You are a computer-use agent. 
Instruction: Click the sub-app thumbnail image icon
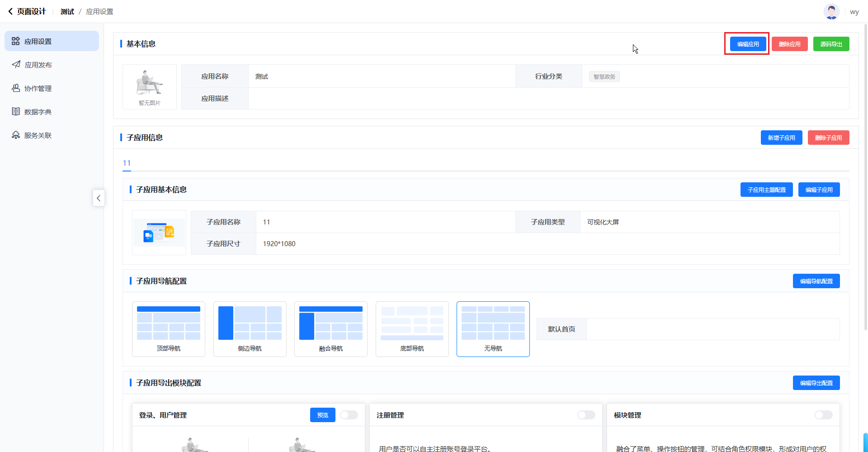(159, 233)
